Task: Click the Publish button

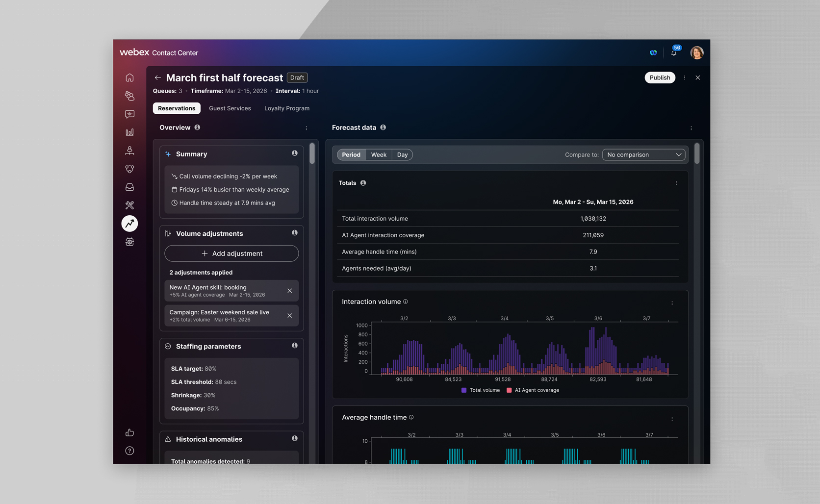Action: point(660,77)
